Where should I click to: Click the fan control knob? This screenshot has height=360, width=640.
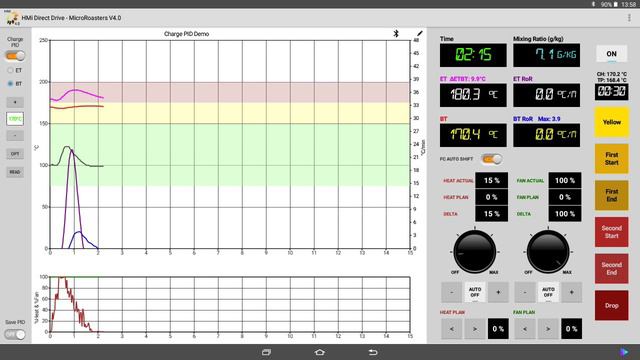click(548, 251)
